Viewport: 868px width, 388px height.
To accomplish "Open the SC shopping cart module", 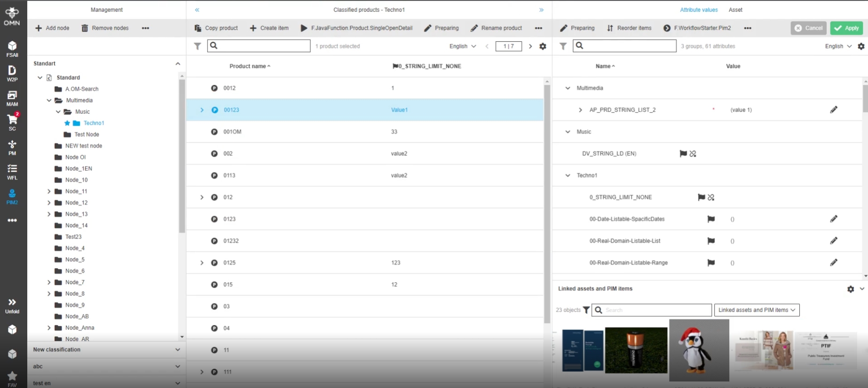I will pos(12,122).
